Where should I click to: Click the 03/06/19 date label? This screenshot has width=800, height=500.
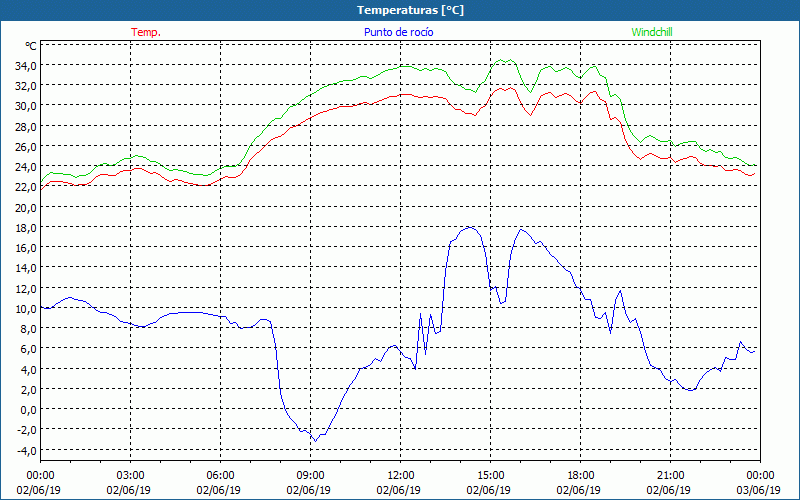[x=758, y=490]
